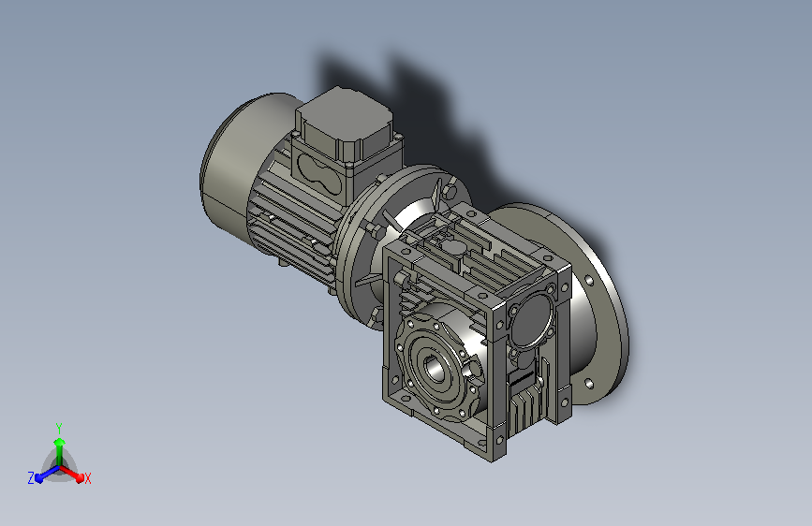The height and width of the screenshot is (526, 812).
Task: Click the green Y axis of the orientation triad
Action: (60, 450)
